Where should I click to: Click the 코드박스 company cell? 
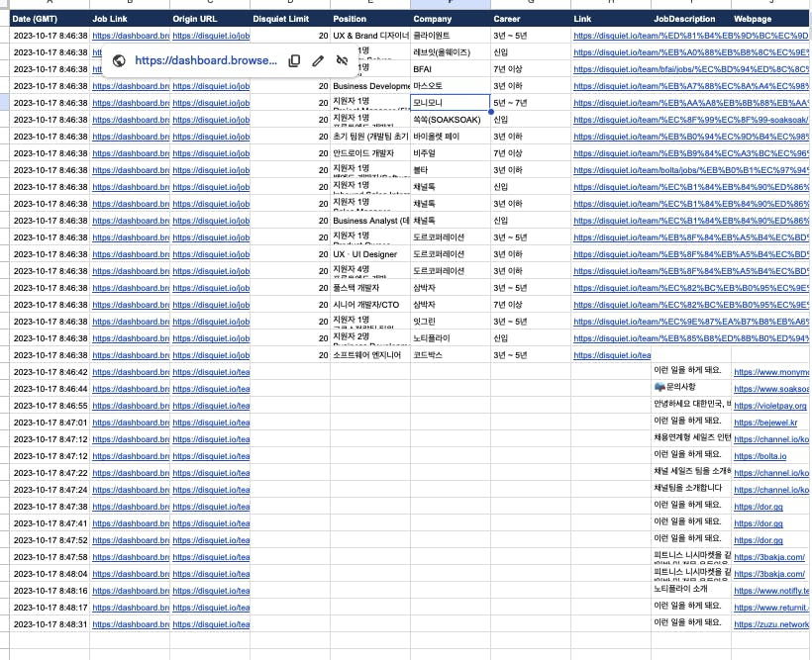click(451, 355)
